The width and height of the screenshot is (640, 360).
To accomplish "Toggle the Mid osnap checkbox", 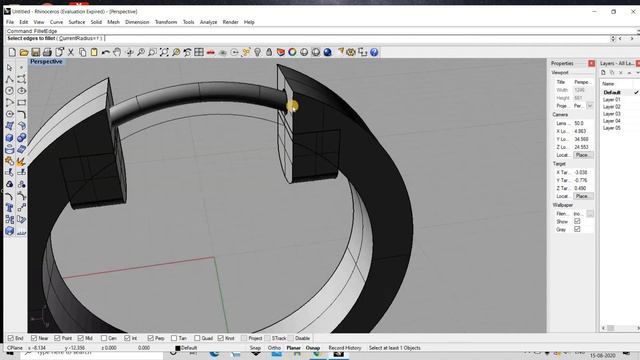I will click(81, 338).
